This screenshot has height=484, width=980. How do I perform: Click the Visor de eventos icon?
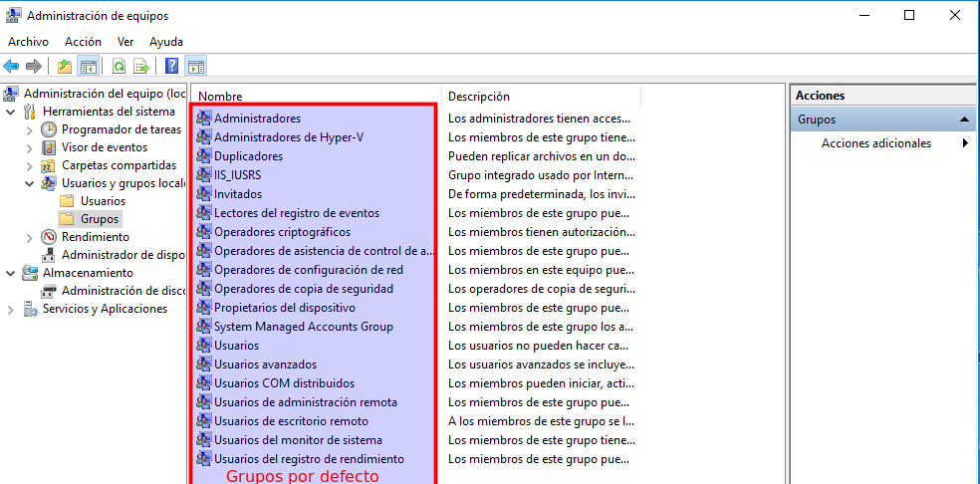tap(48, 147)
